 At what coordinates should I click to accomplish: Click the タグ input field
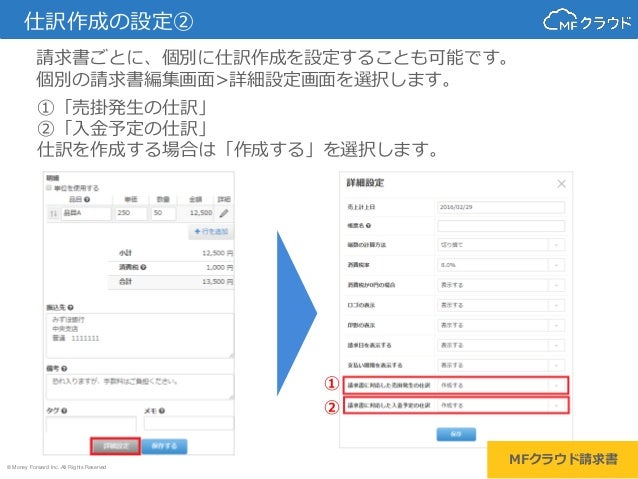(x=91, y=423)
